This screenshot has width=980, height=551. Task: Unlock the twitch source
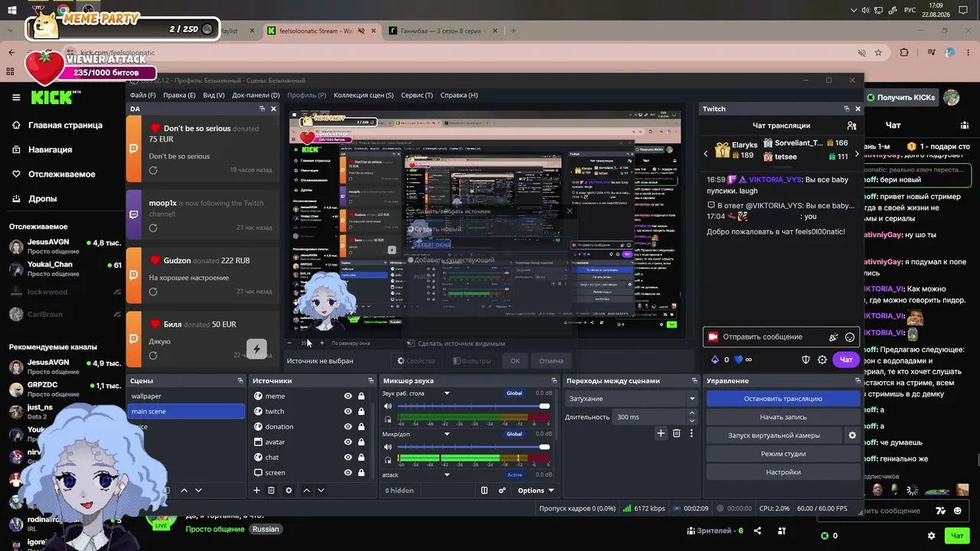(361, 412)
